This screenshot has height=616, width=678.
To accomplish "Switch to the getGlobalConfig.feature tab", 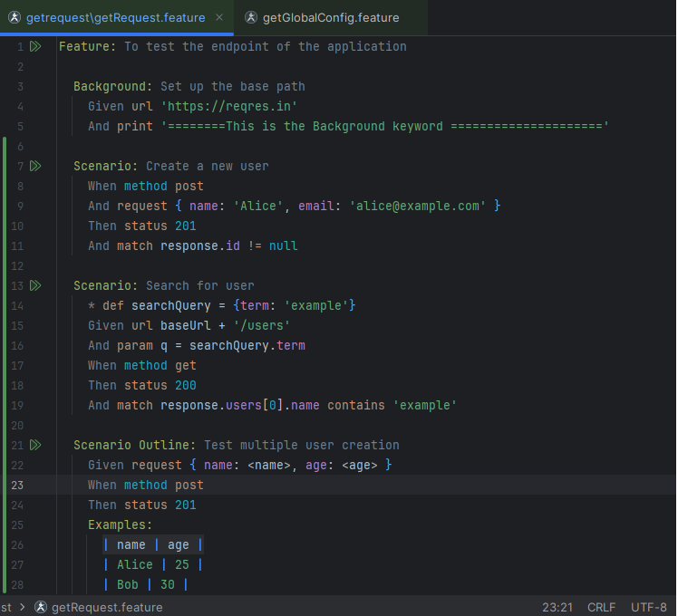I will tap(330, 17).
